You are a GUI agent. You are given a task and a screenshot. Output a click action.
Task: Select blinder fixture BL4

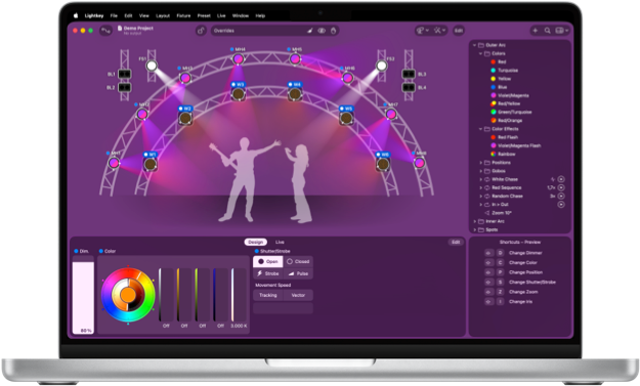coord(409,87)
